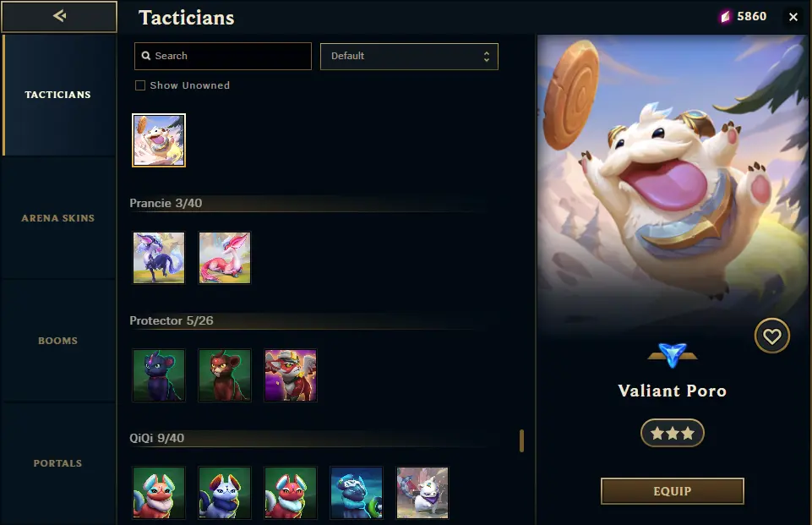812x525 pixels.
Task: Click the Equip button
Action: (673, 491)
